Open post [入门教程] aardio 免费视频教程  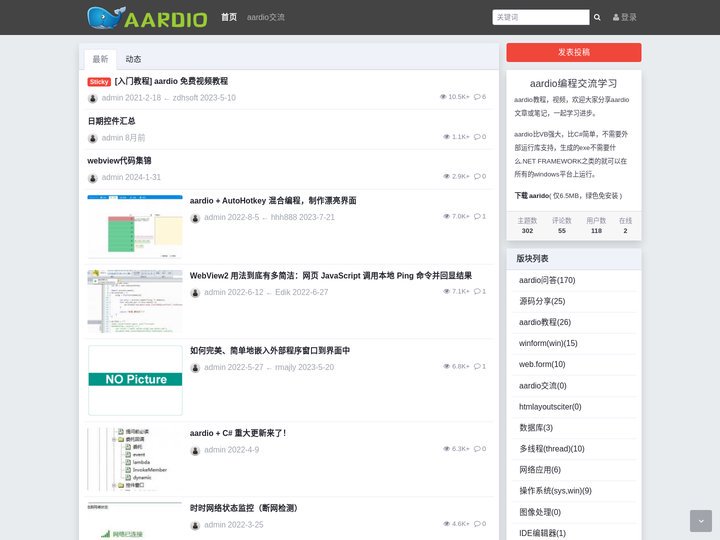click(x=171, y=81)
